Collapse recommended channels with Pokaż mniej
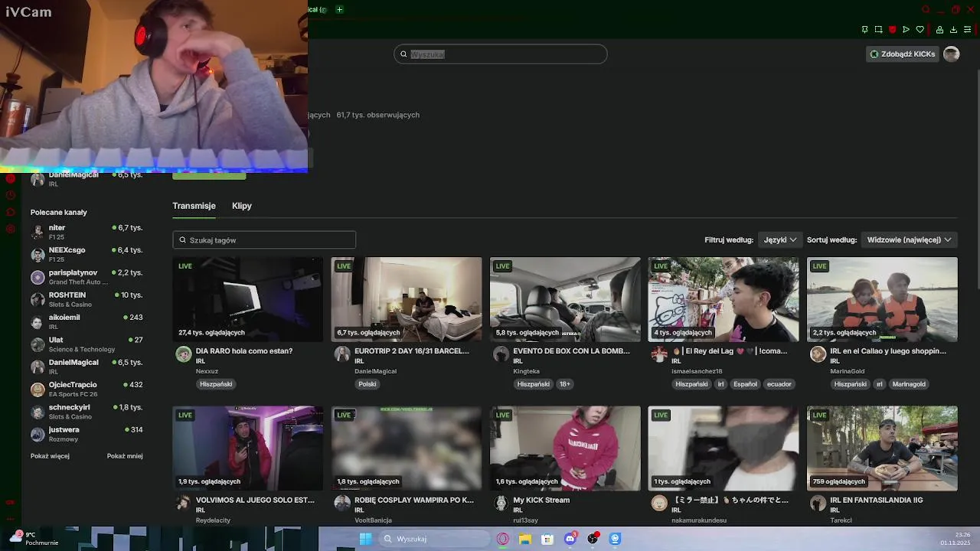 pyautogui.click(x=125, y=456)
